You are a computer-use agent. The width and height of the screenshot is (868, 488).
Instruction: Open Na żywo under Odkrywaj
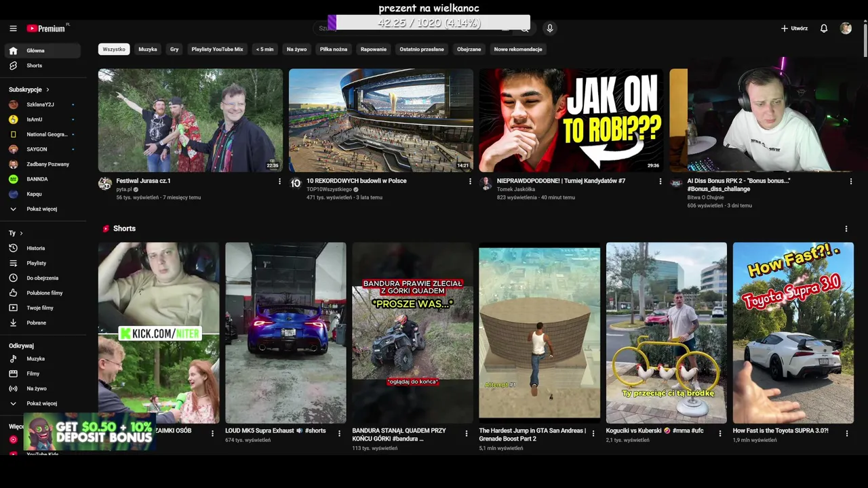pos(42,388)
